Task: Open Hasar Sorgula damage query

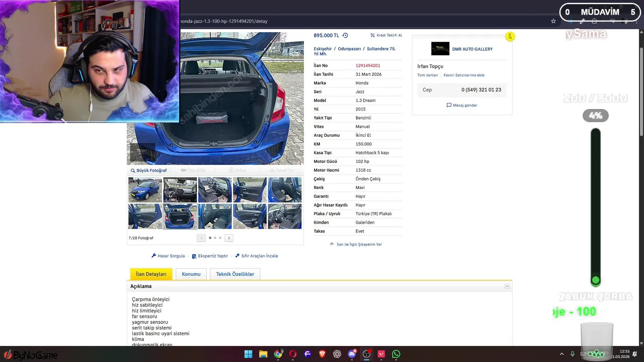Action: pyautogui.click(x=168, y=256)
